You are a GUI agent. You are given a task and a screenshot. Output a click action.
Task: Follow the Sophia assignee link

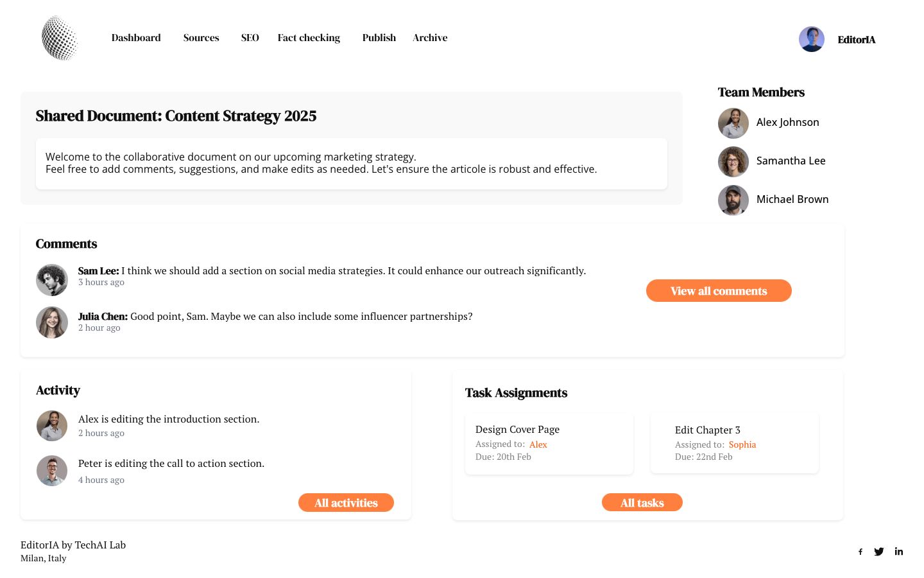(x=742, y=444)
